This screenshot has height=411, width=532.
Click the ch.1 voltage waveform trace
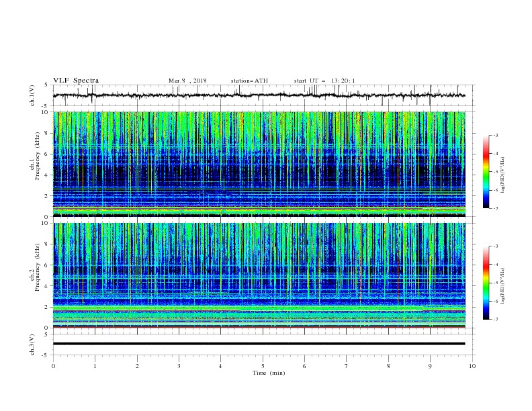tap(259, 95)
